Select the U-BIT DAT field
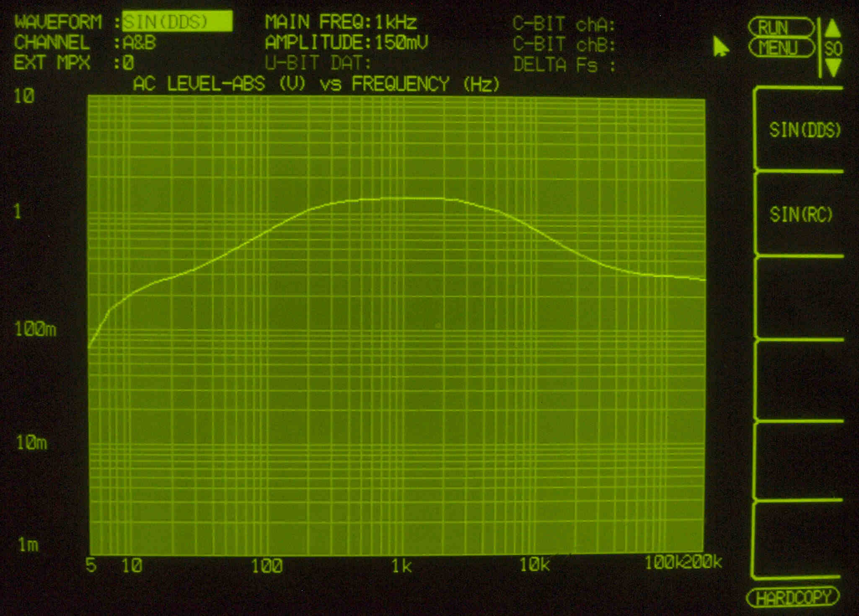The image size is (859, 616). click(318, 63)
